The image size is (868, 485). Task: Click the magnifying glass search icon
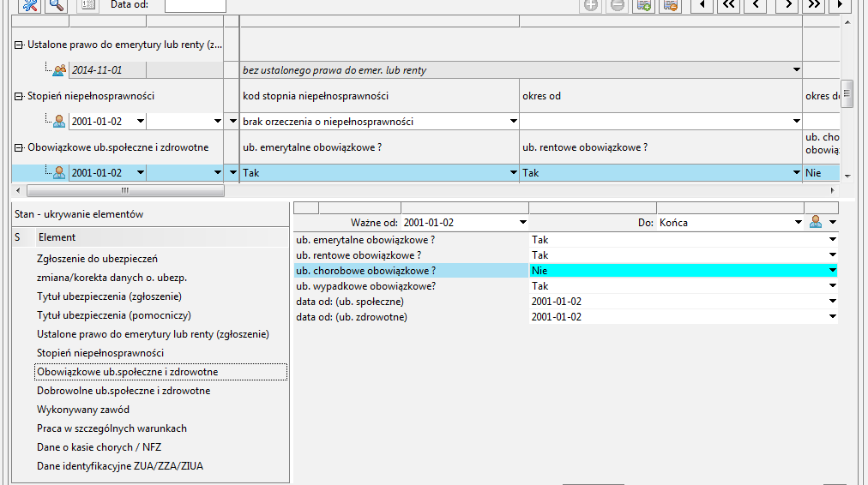click(57, 5)
